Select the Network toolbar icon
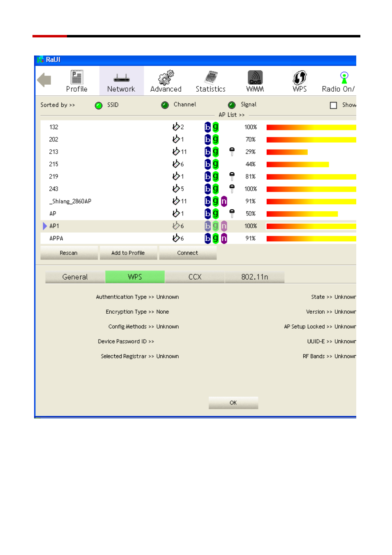The width and height of the screenshot is (392, 555). coord(121,82)
